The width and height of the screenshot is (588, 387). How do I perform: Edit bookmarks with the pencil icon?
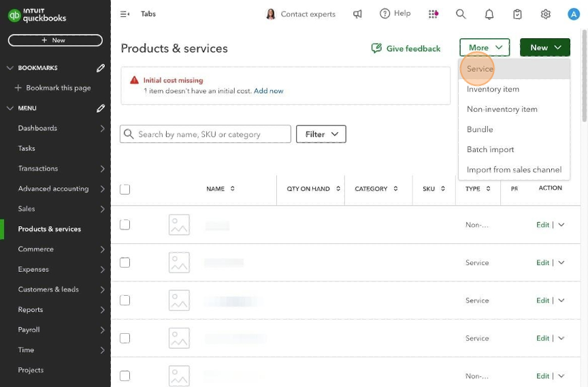101,68
